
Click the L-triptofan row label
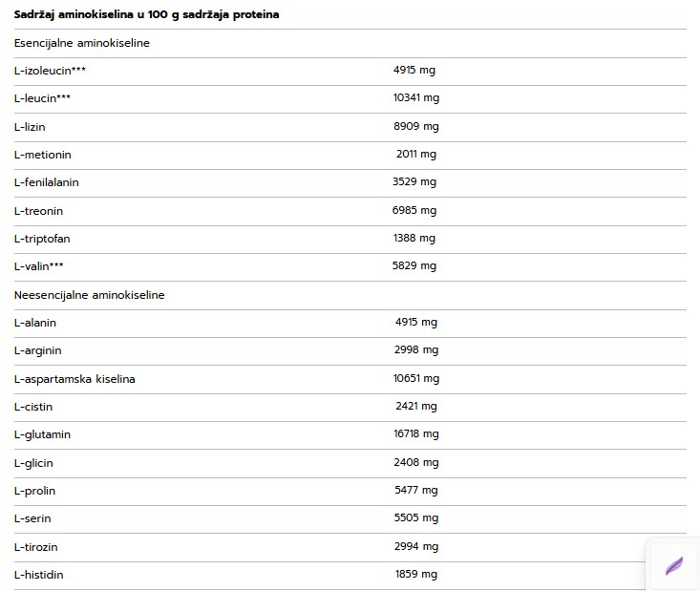pos(43,239)
